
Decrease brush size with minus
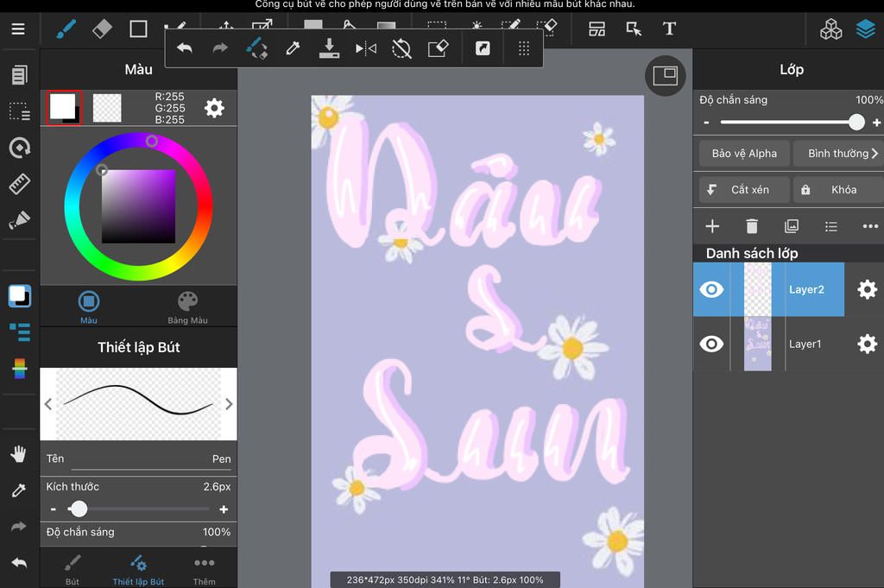tap(53, 509)
